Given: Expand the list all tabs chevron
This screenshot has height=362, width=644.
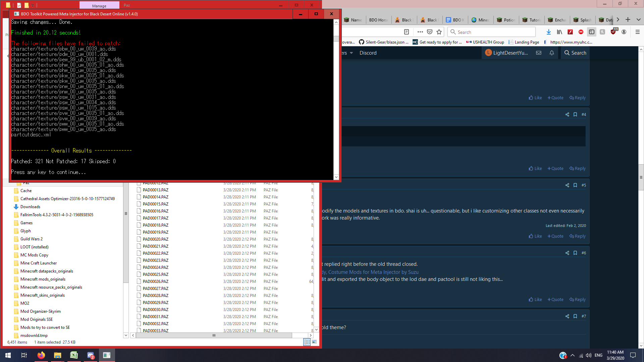Looking at the screenshot, I should pos(639,20).
